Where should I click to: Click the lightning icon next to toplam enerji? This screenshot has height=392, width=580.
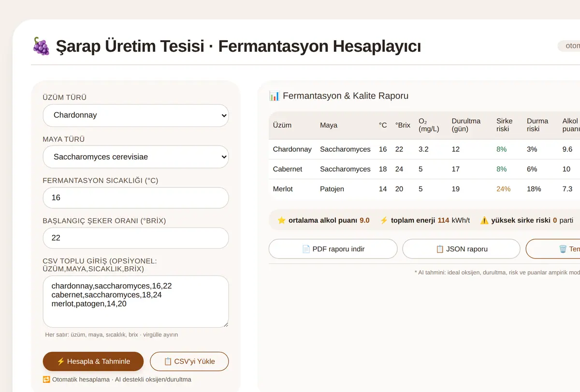coord(384,220)
